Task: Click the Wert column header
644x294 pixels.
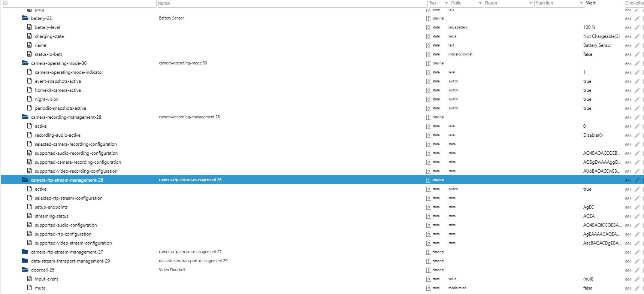Action: 591,3
